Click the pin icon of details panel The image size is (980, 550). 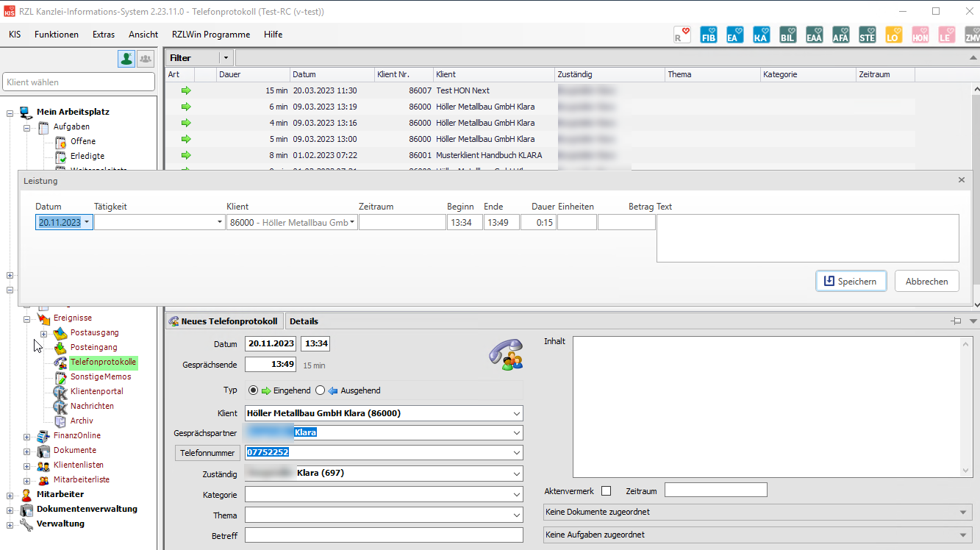(x=956, y=321)
